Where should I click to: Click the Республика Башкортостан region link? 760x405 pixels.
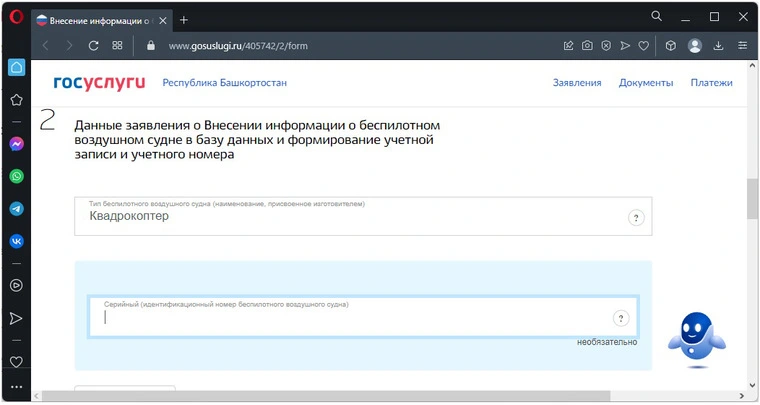(224, 83)
